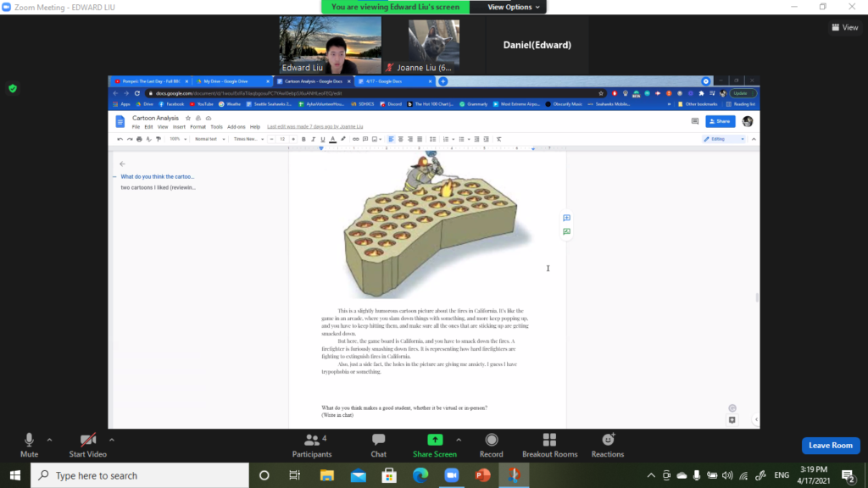Increase the font size with plus
Image resolution: width=868 pixels, height=488 pixels.
click(x=293, y=140)
